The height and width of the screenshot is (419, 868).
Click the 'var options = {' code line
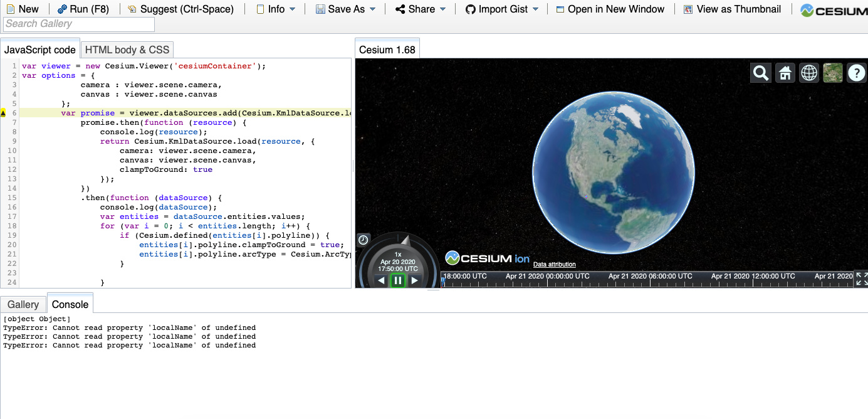[x=58, y=75]
